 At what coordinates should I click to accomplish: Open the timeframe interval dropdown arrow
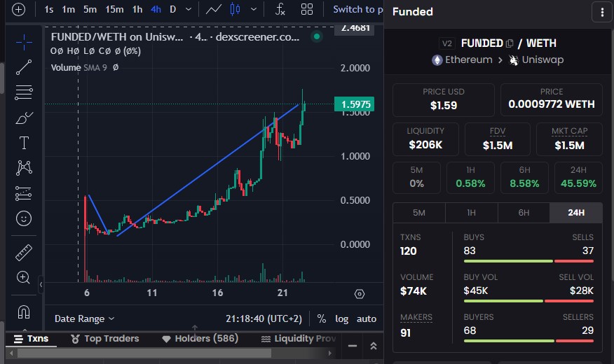click(188, 10)
